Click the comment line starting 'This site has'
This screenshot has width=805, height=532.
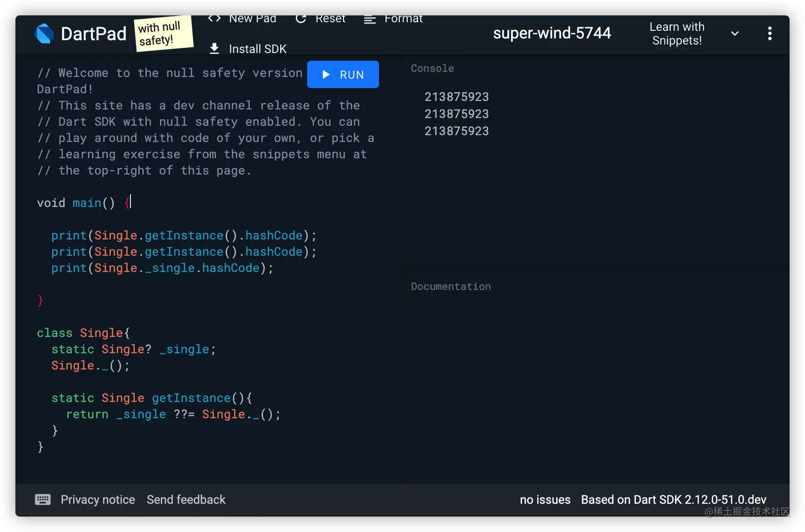(x=199, y=105)
